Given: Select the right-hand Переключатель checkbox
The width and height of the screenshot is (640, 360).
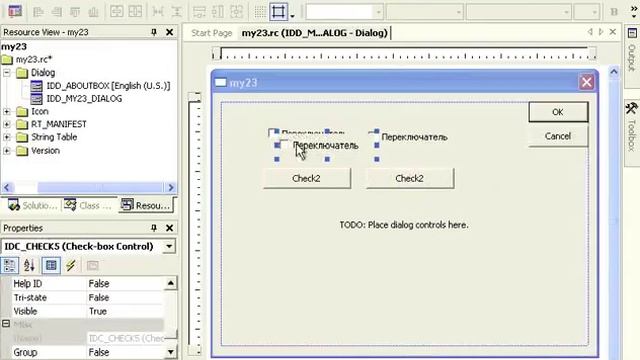Looking at the screenshot, I should [409, 137].
